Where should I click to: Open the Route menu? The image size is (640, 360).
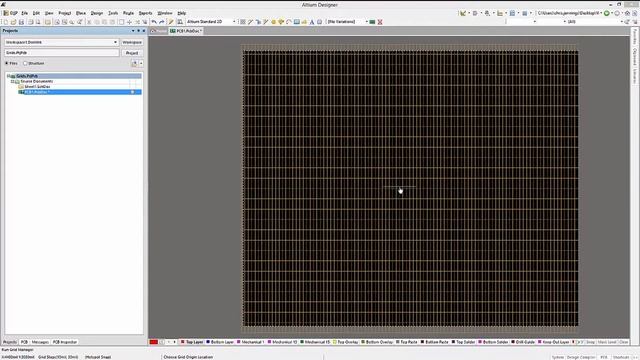129,13
